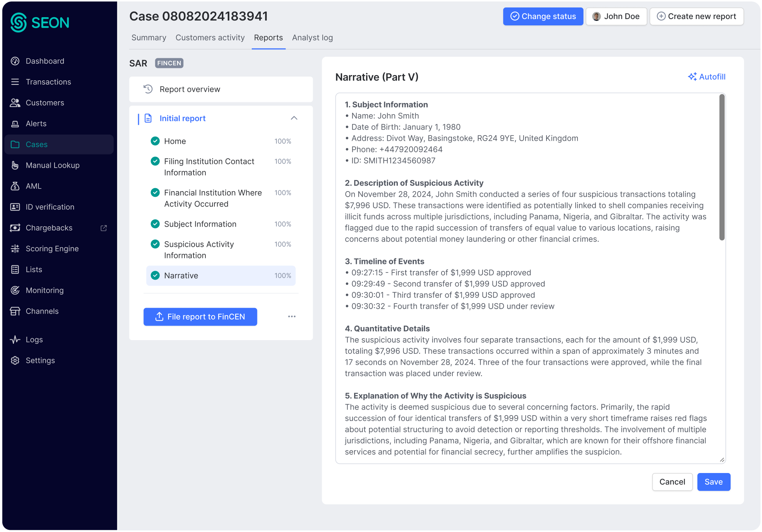
Task: File report to FinCEN
Action: (x=200, y=317)
